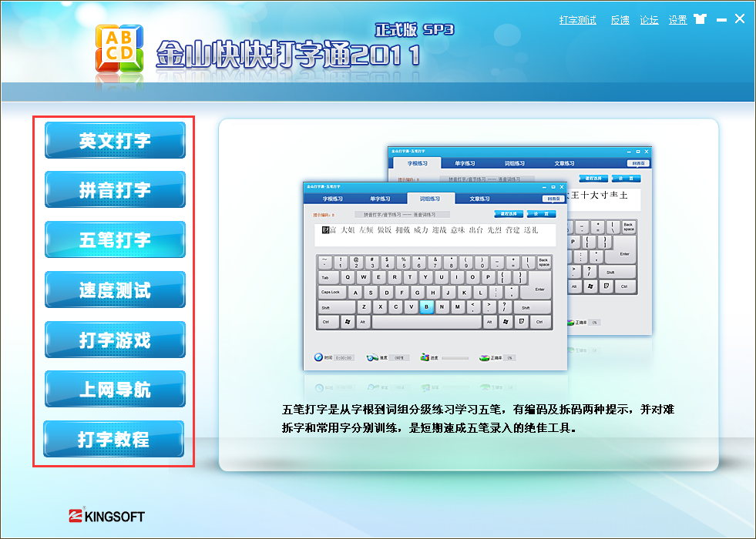Open 设置 settings from the header
Viewport: 756px width, 539px height.
677,20
